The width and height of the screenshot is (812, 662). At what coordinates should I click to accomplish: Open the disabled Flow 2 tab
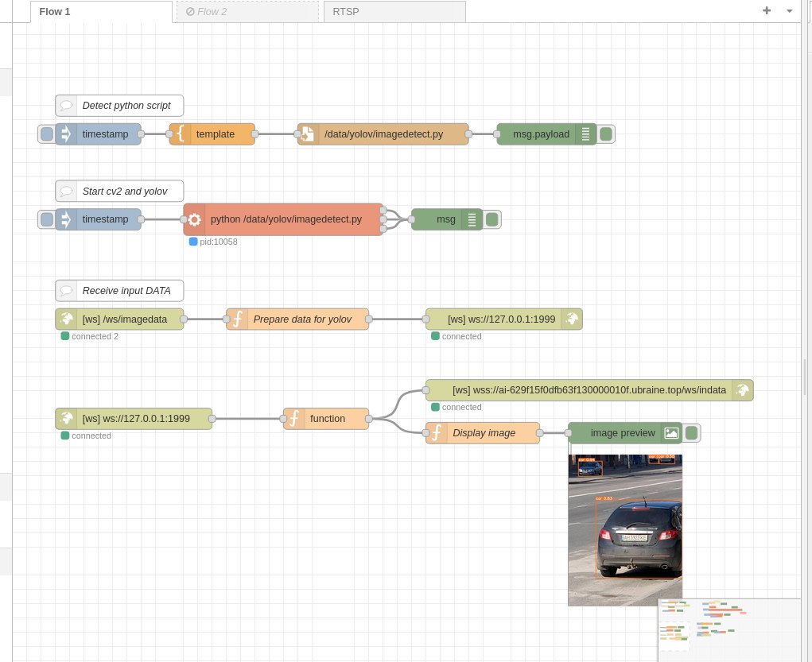(247, 11)
